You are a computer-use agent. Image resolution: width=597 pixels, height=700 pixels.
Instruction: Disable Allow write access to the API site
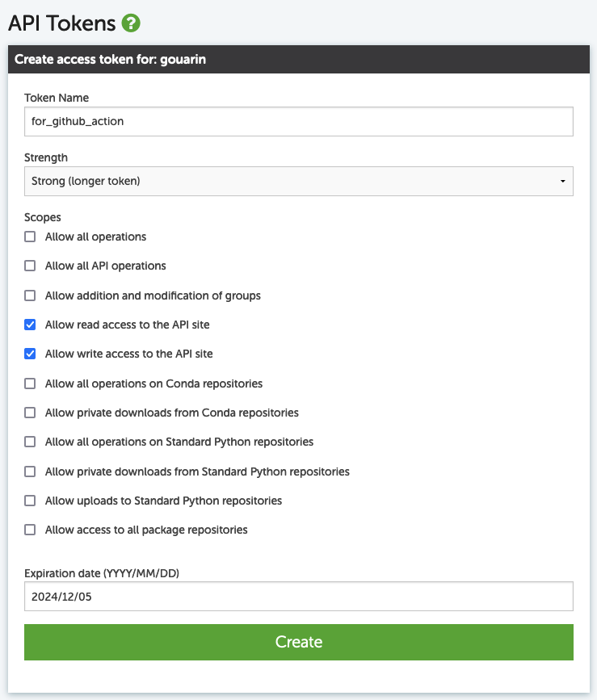(30, 354)
